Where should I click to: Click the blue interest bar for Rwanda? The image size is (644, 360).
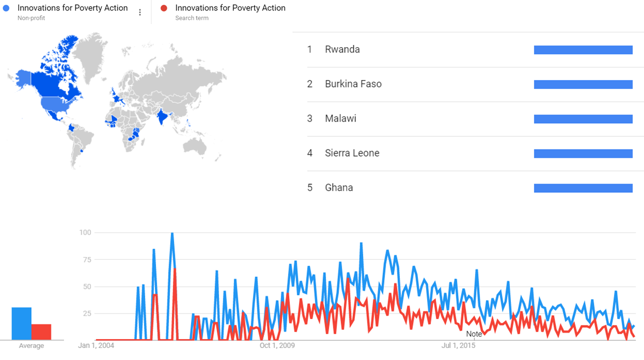point(583,50)
